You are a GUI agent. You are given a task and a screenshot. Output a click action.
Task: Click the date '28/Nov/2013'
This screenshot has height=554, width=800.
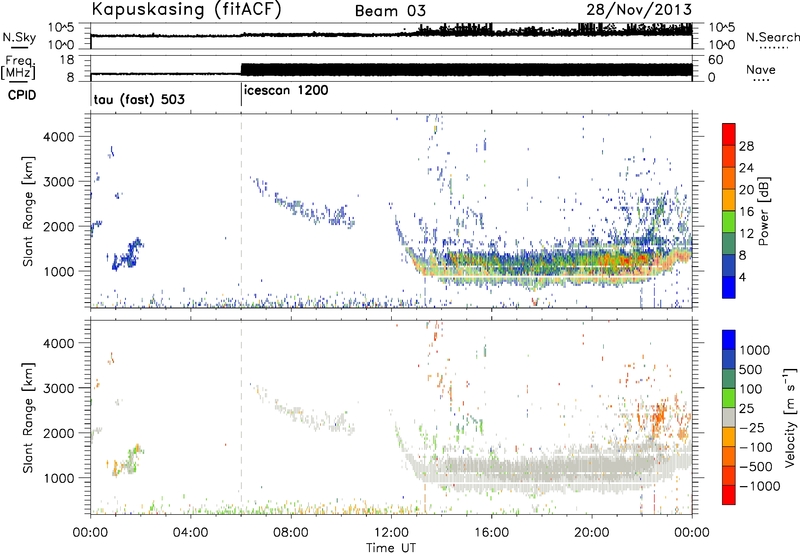(639, 10)
